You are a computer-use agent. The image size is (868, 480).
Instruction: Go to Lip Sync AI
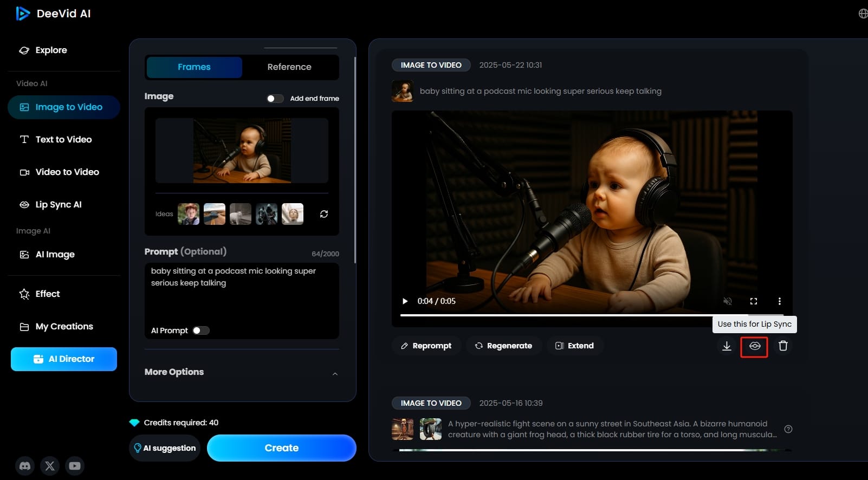51,204
